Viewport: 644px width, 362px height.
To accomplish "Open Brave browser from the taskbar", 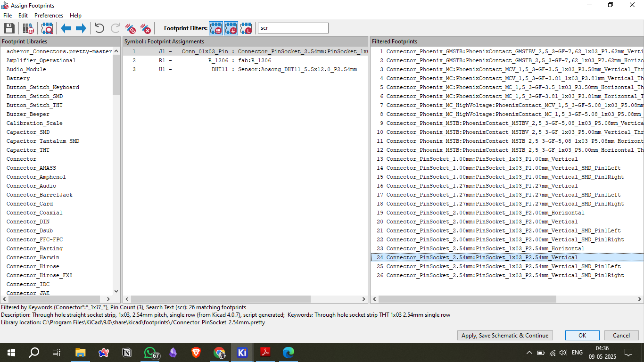I will coord(196,353).
